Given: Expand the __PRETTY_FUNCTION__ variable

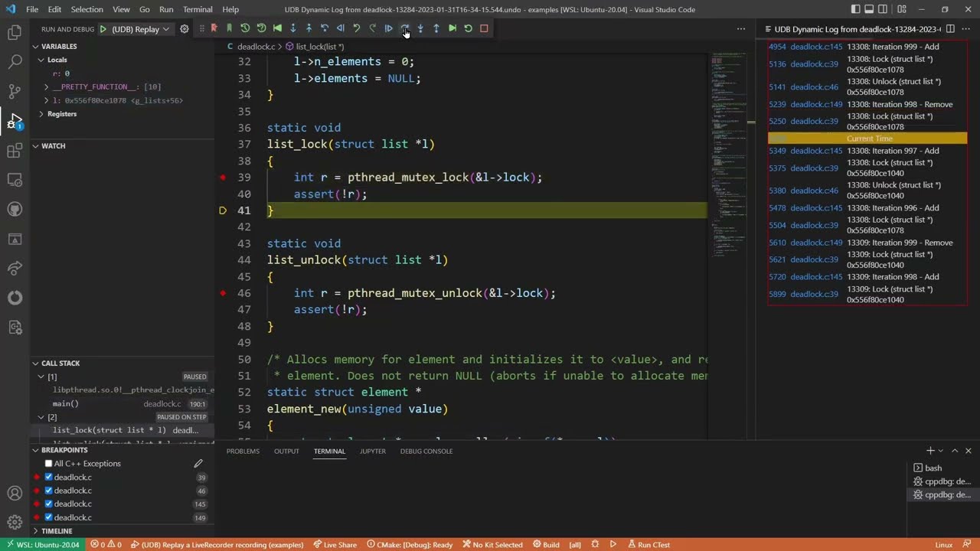Looking at the screenshot, I should click(47, 86).
